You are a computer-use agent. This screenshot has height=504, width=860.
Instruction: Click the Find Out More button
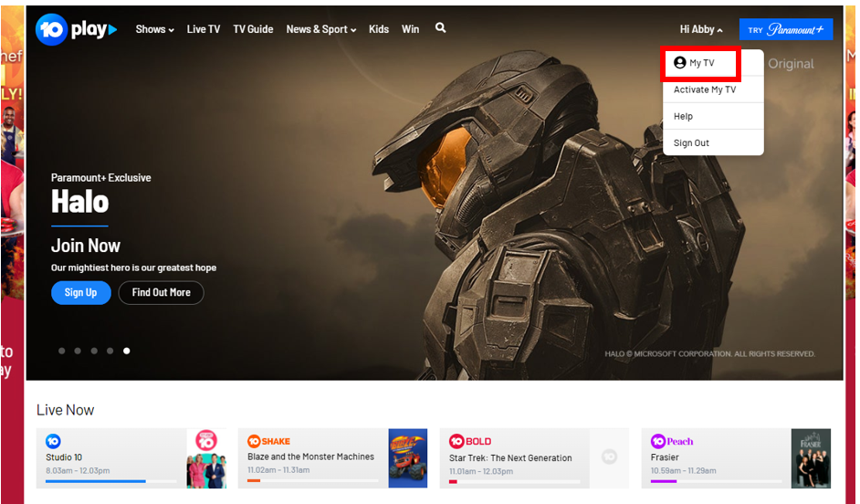click(162, 292)
